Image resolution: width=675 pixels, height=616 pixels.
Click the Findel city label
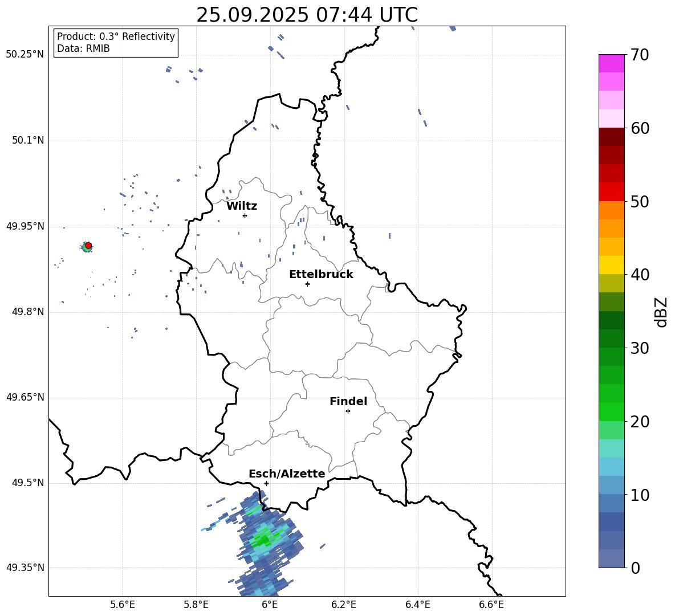pyautogui.click(x=348, y=401)
